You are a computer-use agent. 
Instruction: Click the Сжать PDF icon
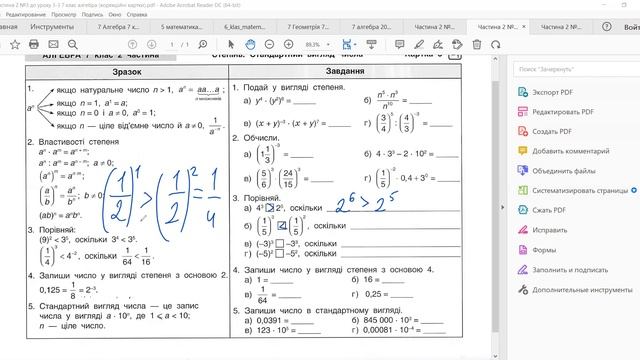tap(523, 210)
